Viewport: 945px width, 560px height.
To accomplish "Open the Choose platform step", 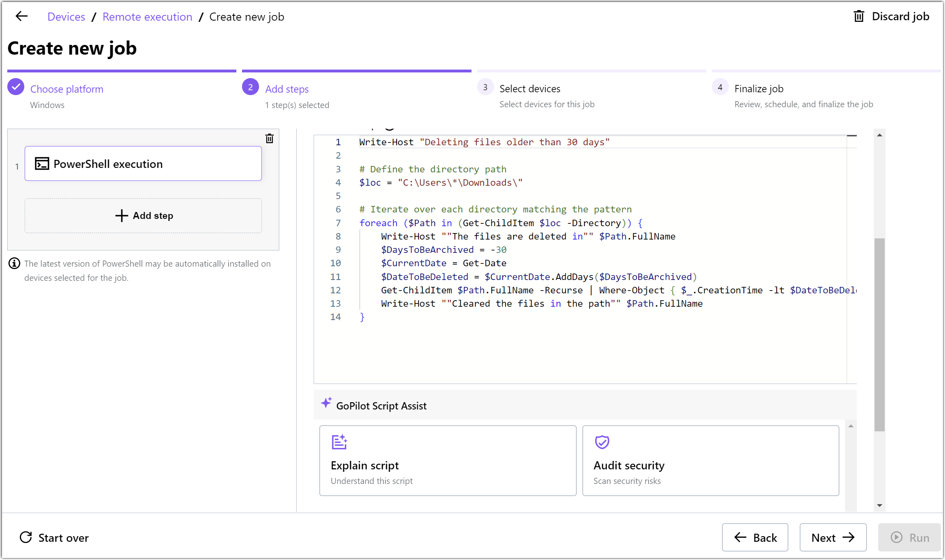I will pos(67,89).
